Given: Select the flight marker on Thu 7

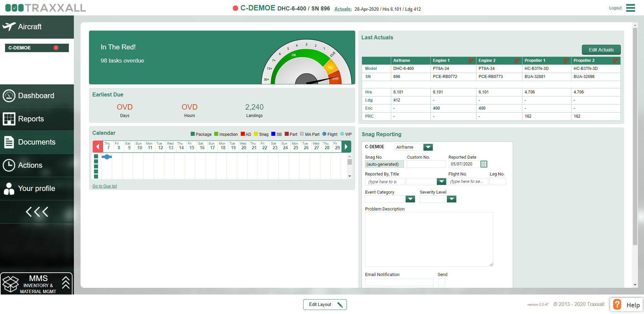Looking at the screenshot, I should (x=107, y=157).
